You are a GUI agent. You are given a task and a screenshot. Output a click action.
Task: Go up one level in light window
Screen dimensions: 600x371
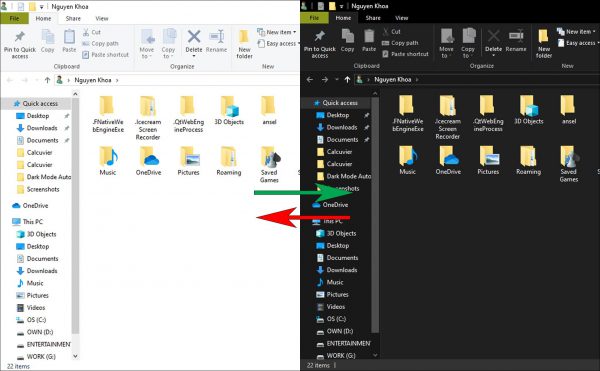tap(47, 80)
